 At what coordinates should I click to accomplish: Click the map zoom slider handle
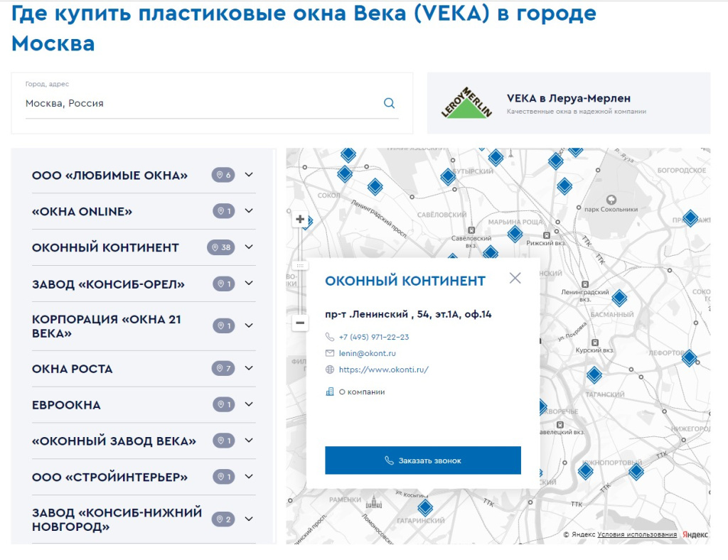pos(300,266)
